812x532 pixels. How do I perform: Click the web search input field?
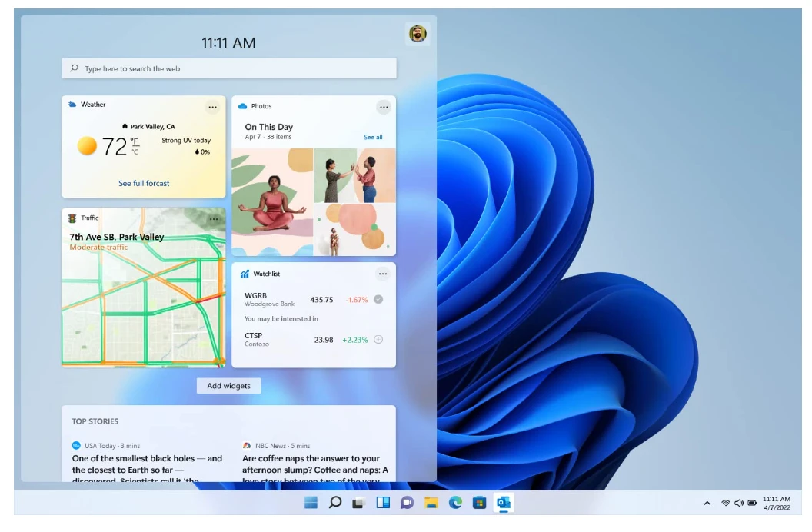[229, 68]
